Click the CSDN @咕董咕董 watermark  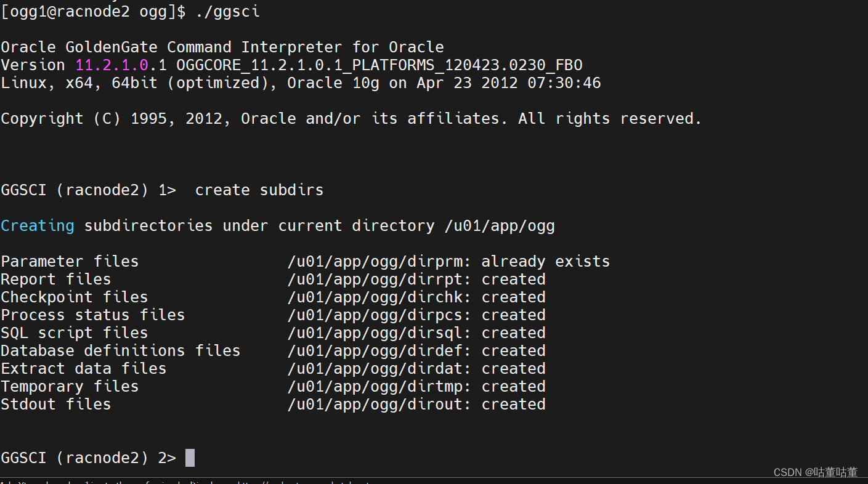click(x=814, y=472)
